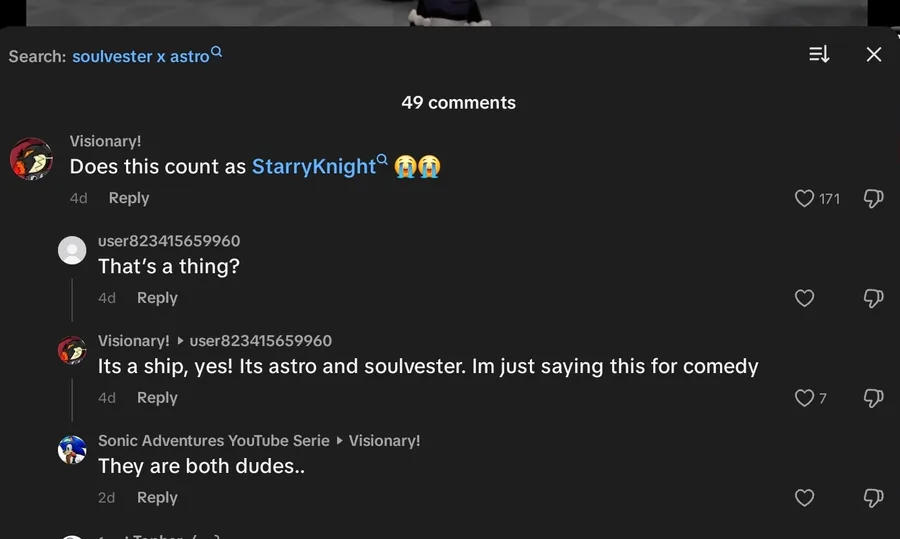Reply to the "Its a ship, yes!" comment

pos(157,398)
